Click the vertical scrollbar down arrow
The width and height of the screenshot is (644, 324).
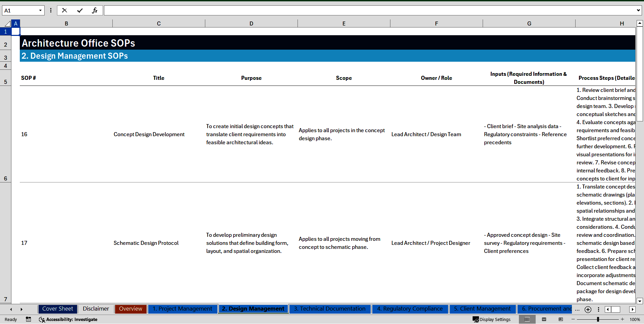640,301
